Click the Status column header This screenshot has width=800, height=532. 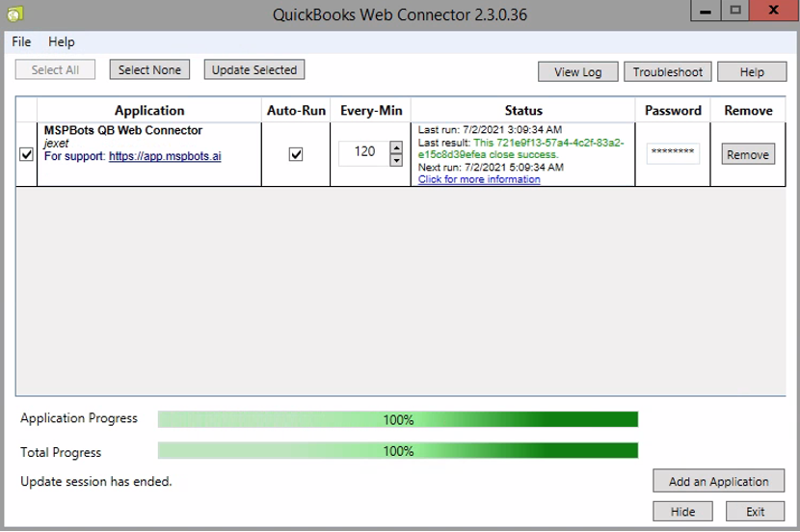(x=523, y=110)
